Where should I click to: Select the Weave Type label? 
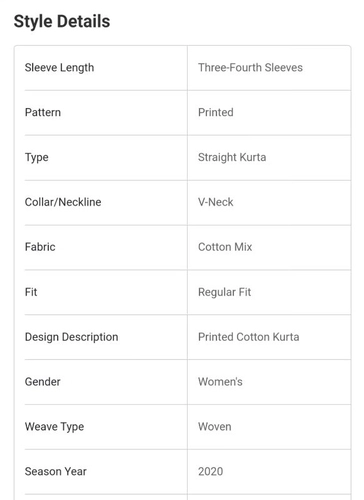point(54,427)
